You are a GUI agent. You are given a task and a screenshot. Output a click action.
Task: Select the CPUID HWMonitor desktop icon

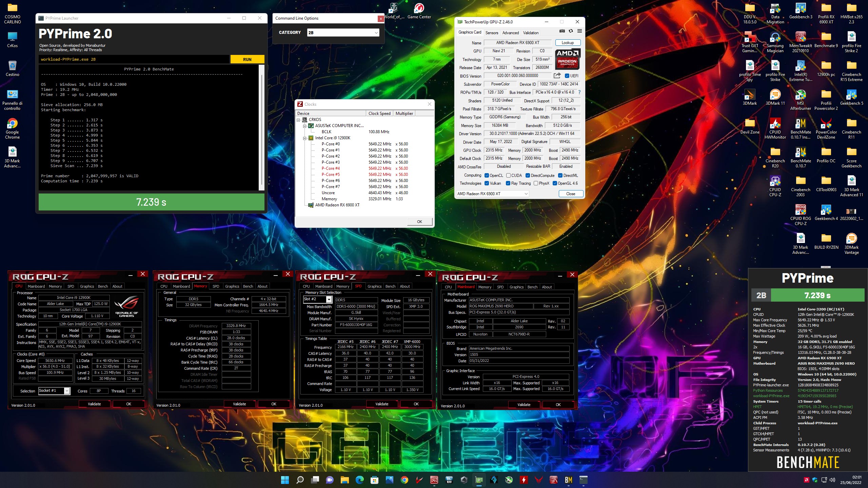775,128
